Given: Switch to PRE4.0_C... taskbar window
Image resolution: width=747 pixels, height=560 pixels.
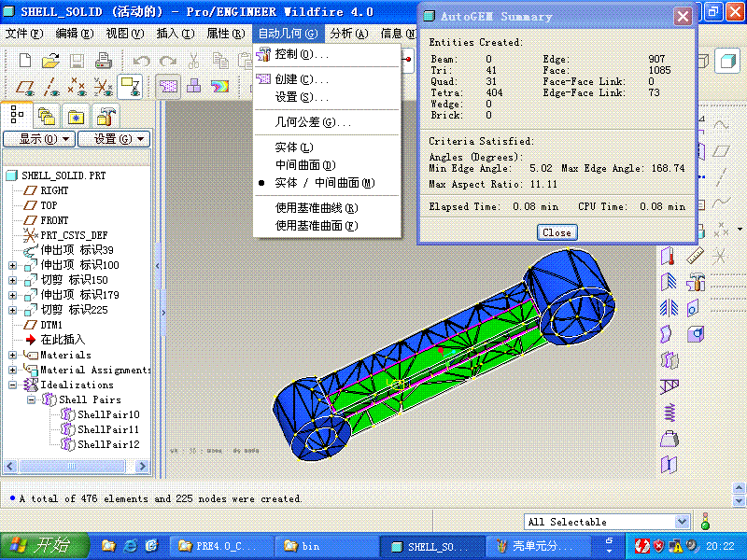Looking at the screenshot, I should click(x=222, y=546).
